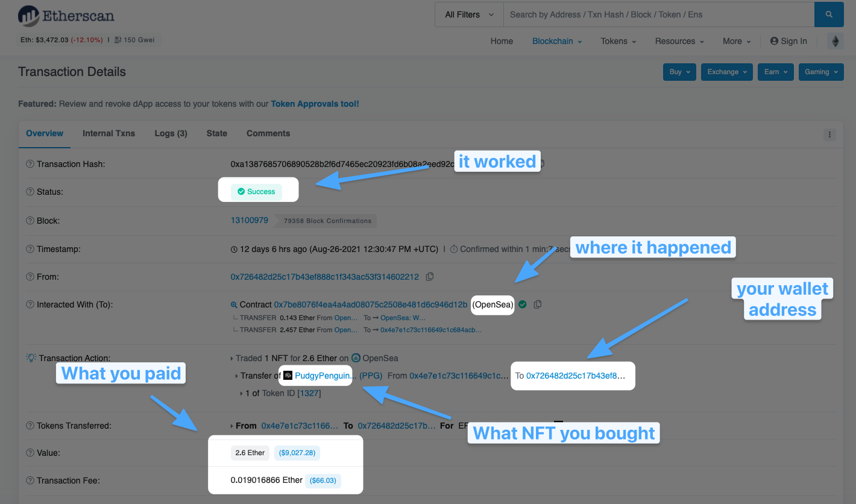Click the blue search magnifier button

point(829,14)
